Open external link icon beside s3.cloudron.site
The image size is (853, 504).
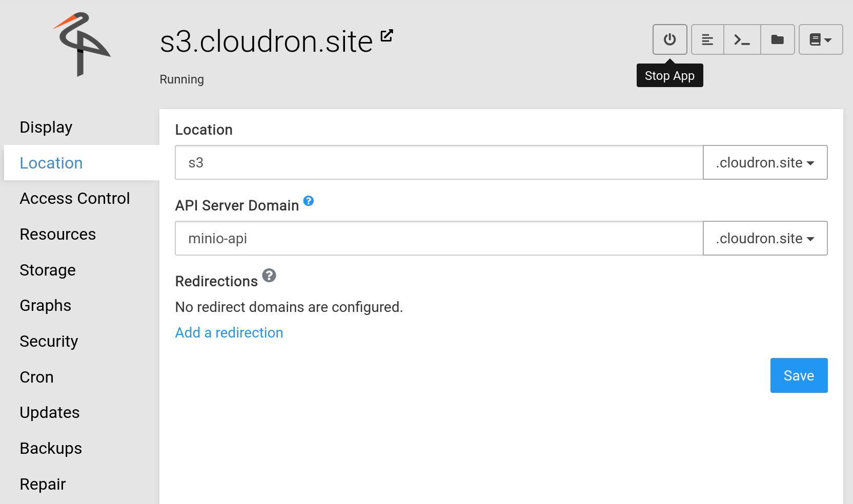click(387, 36)
